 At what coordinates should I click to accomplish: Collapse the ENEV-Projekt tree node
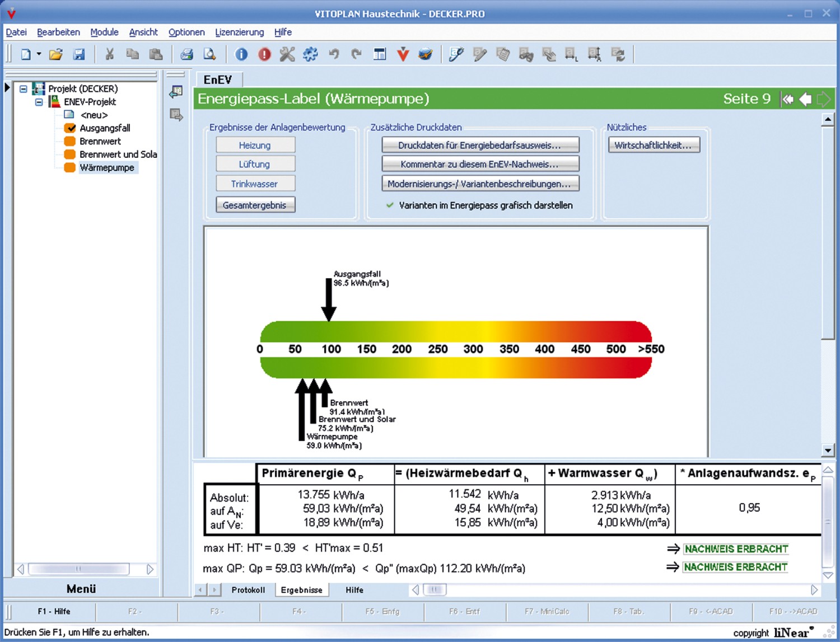click(39, 102)
